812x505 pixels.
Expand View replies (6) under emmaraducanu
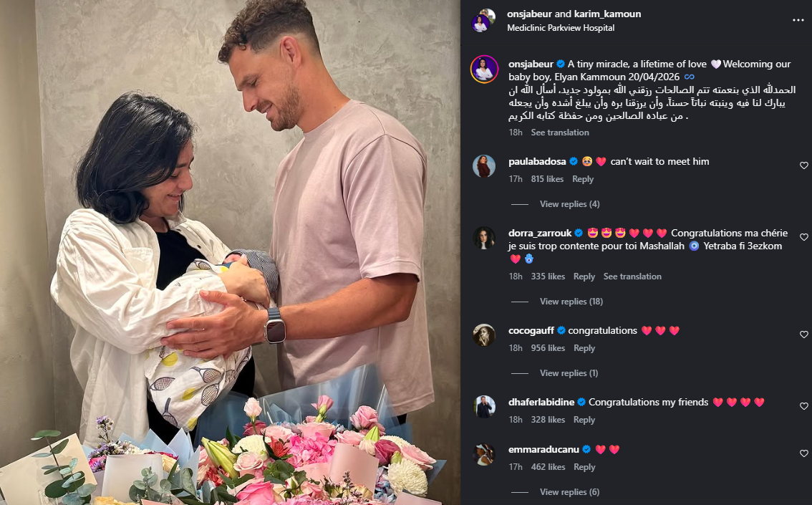pyautogui.click(x=569, y=492)
